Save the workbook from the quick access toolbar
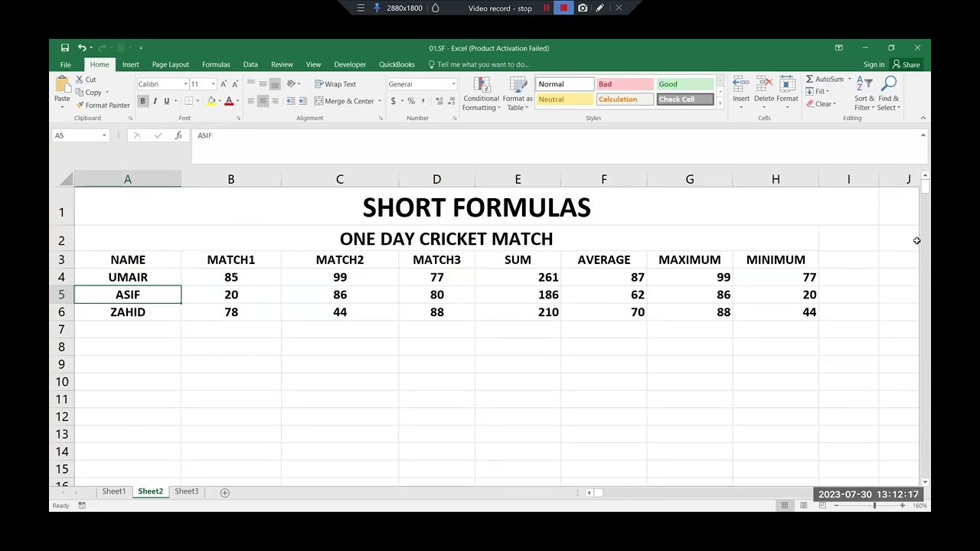 (x=65, y=47)
